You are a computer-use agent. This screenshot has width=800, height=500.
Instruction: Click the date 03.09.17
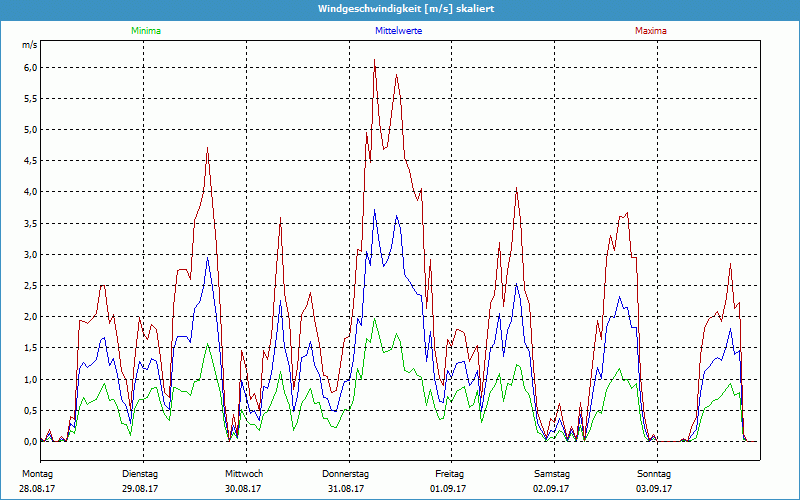click(654, 489)
